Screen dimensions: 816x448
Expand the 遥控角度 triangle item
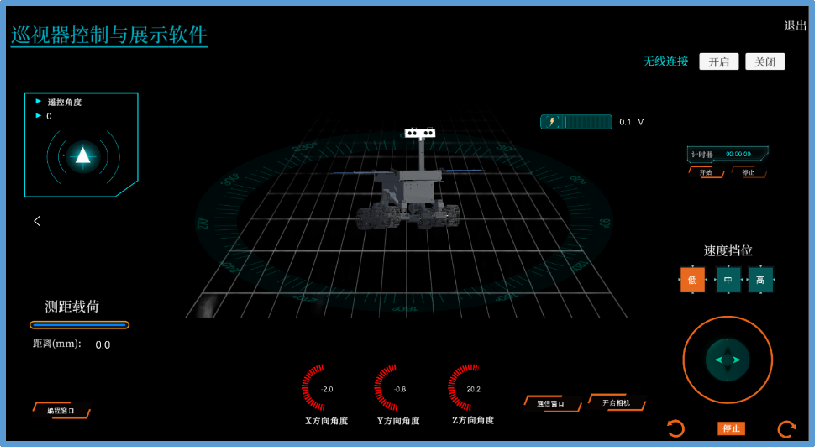click(38, 101)
